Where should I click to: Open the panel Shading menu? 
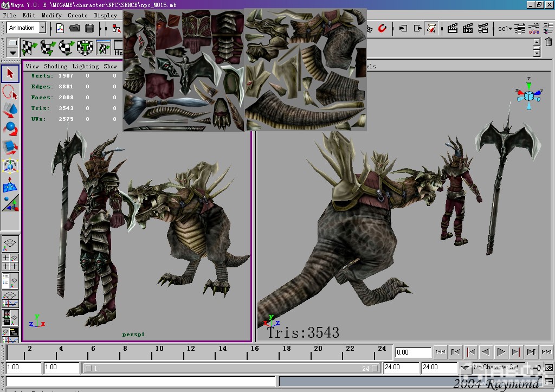point(56,66)
